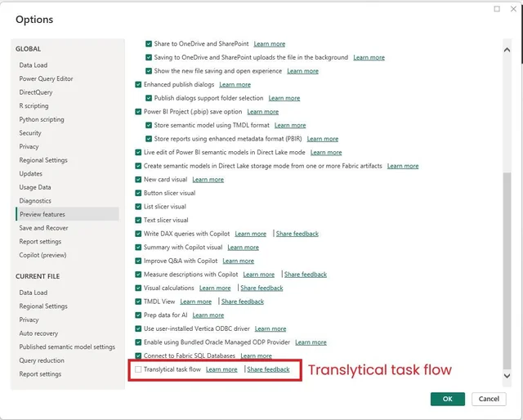The image size is (523, 420).
Task: Uncheck Share to OneDrive and SharePoint
Action: 149,43
